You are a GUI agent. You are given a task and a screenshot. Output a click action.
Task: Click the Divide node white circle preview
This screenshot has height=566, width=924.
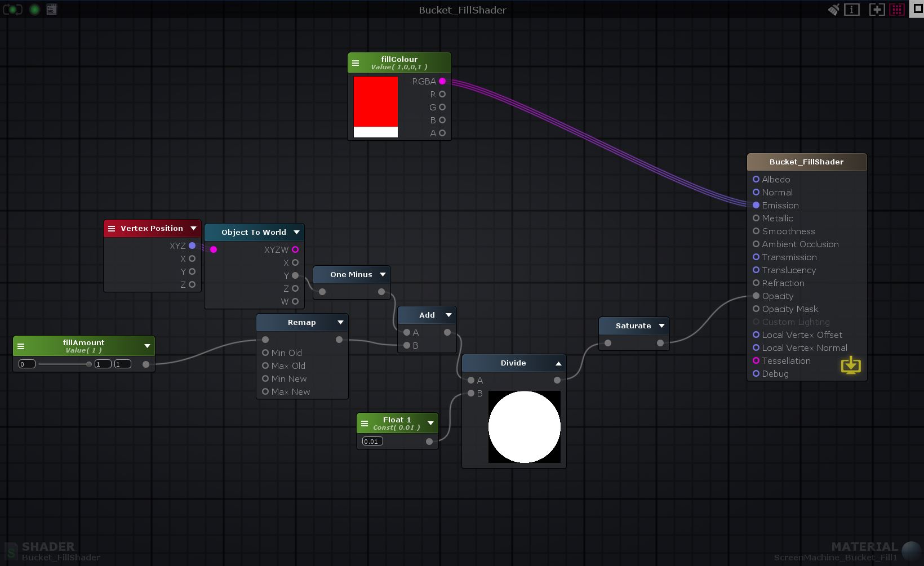click(x=525, y=427)
